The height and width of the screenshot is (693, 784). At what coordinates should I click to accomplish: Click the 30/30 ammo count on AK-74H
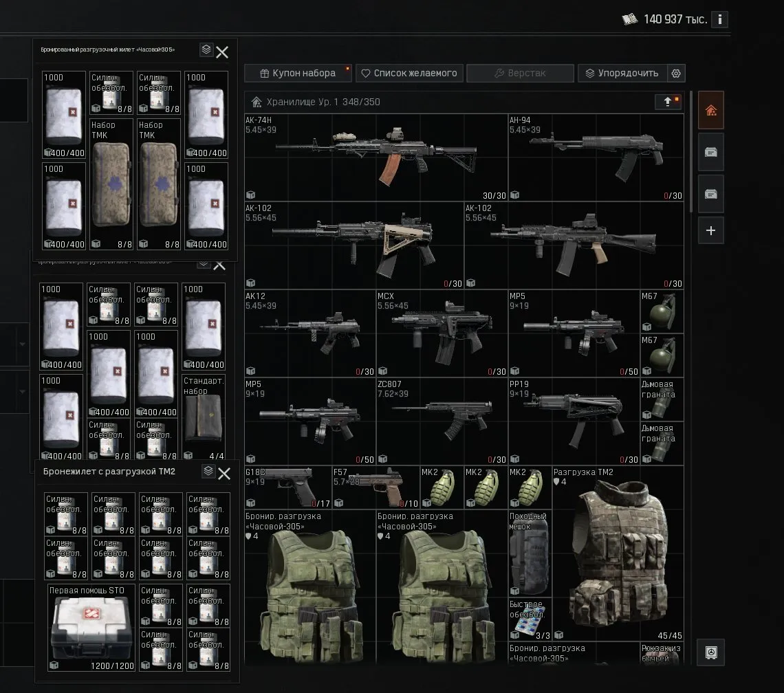494,195
